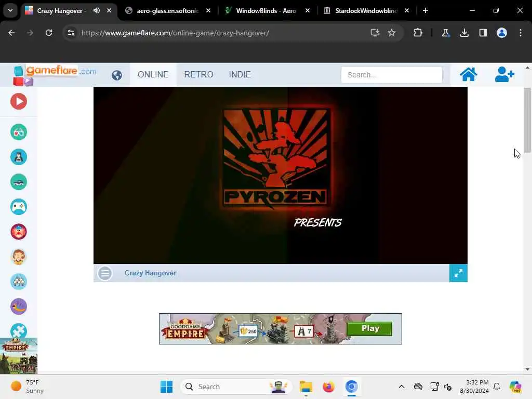Open the side panel icon
Image resolution: width=532 pixels, height=399 pixels.
483,33
